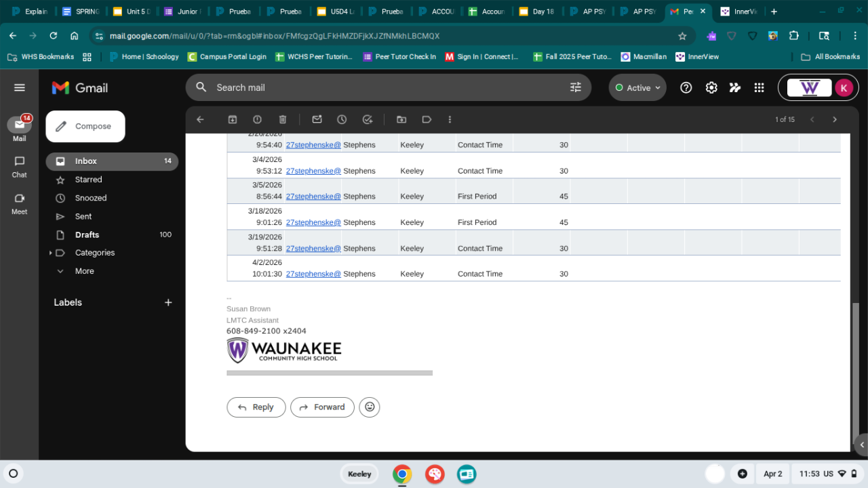The width and height of the screenshot is (868, 488).
Task: Report this message as spam
Action: (x=257, y=119)
